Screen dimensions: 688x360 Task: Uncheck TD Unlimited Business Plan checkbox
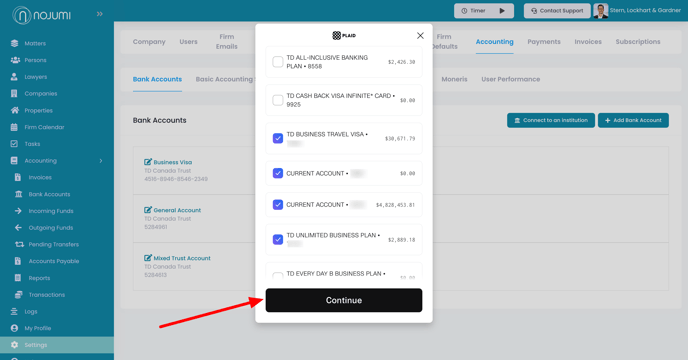(x=278, y=239)
